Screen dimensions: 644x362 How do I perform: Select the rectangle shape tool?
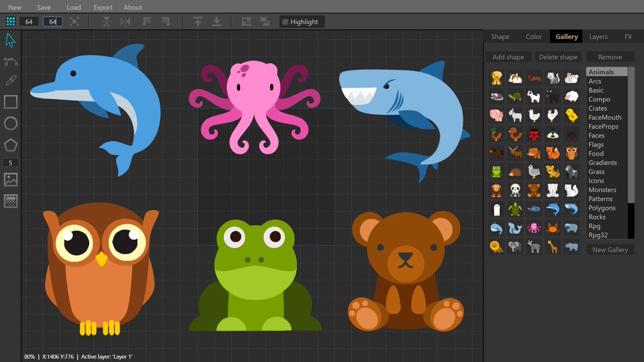(x=10, y=102)
